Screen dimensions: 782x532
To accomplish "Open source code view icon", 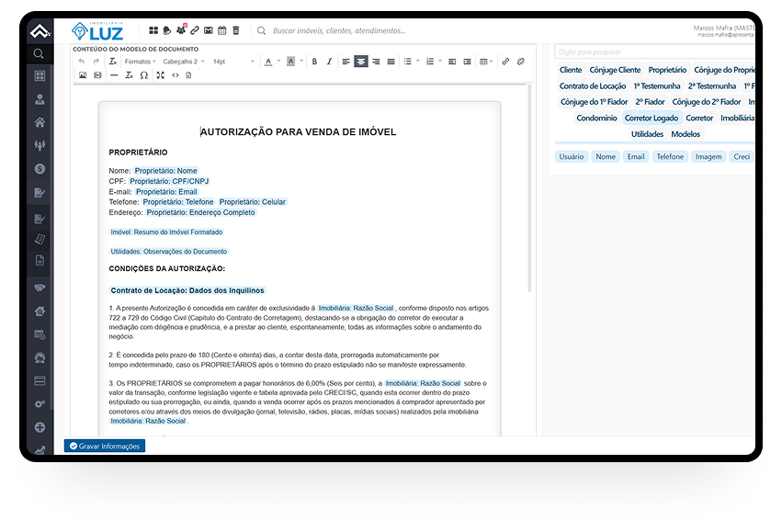I will point(175,75).
